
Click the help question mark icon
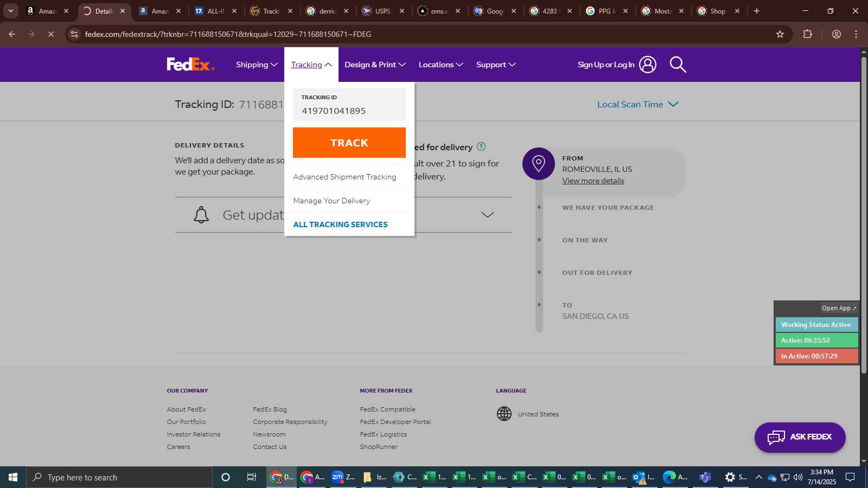coord(481,146)
